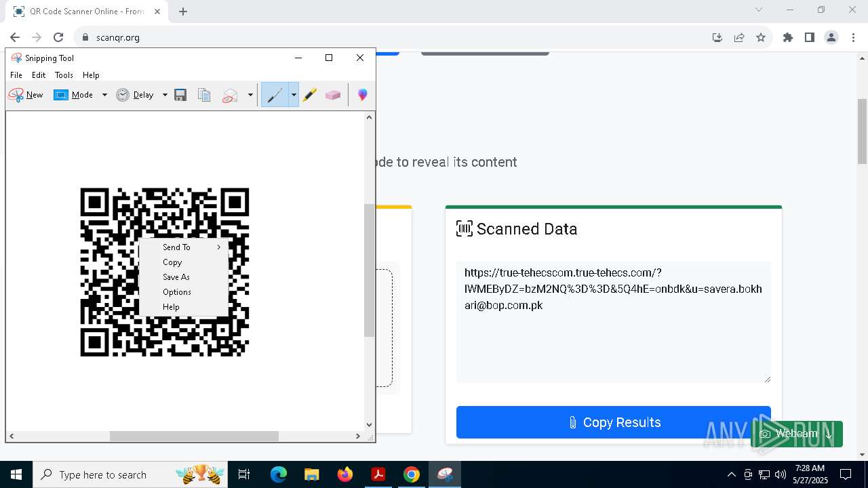Launch Microsoft Edge from taskbar
Viewport: 868px width, 488px height.
click(x=279, y=474)
